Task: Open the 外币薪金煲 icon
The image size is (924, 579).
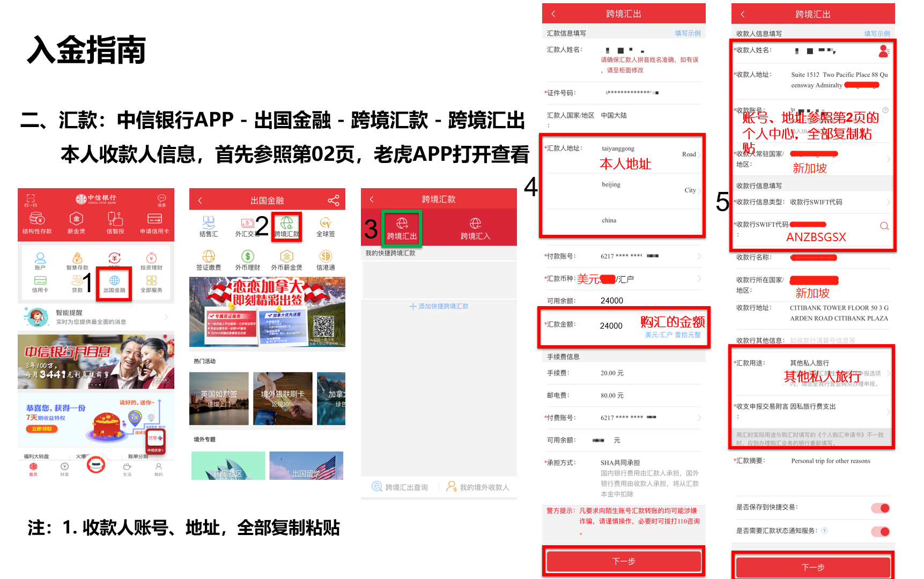Action: (x=286, y=260)
